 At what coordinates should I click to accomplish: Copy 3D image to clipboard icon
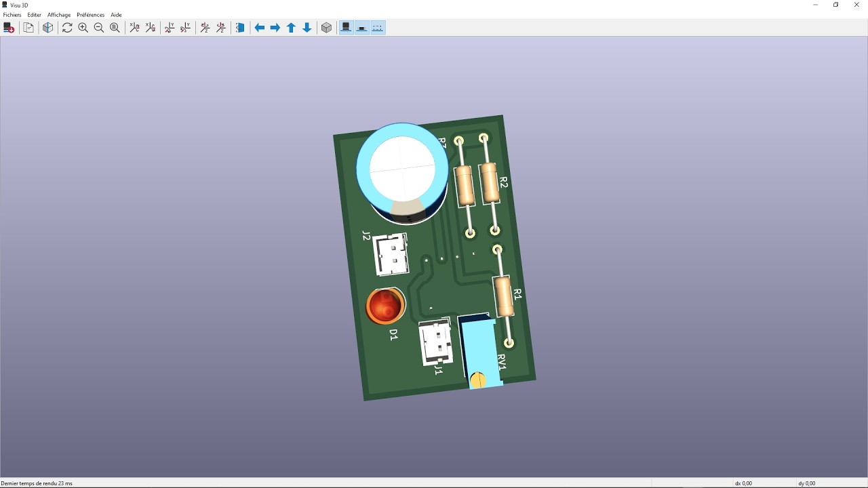[x=28, y=28]
